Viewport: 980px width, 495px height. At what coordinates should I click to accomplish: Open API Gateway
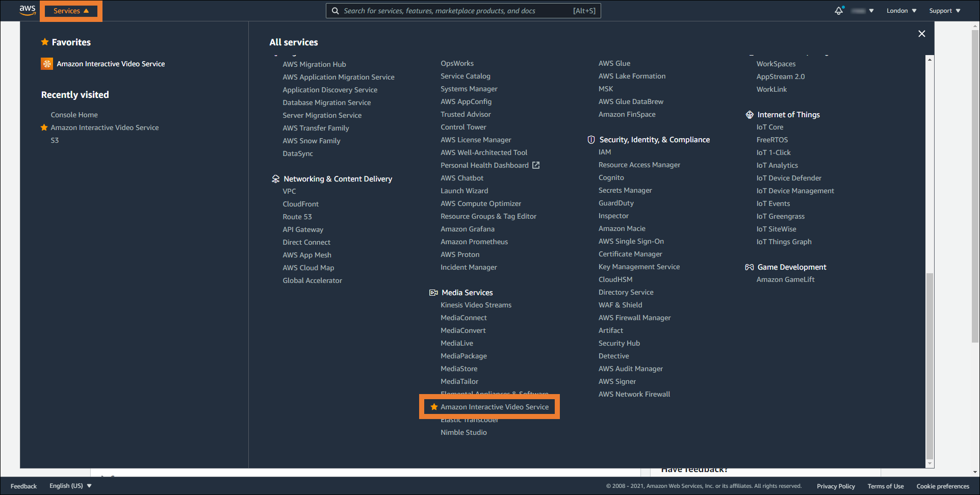(303, 229)
